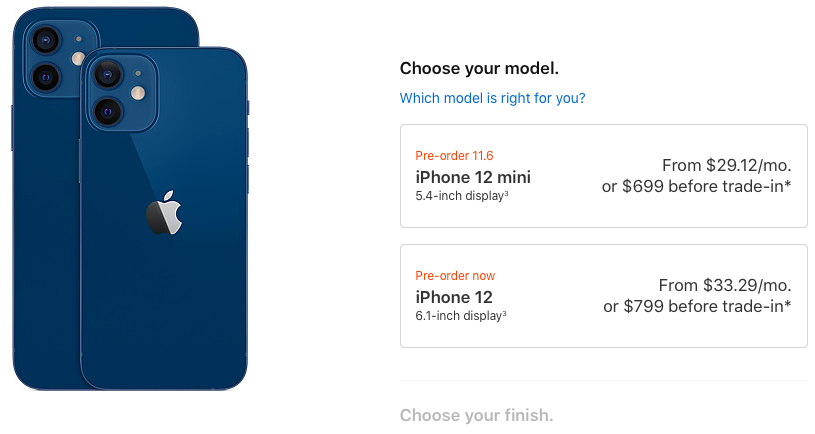Viewport: 815px width, 434px height.
Task: Click the greyed 'Choose your finish.' heading
Action: coord(477,415)
